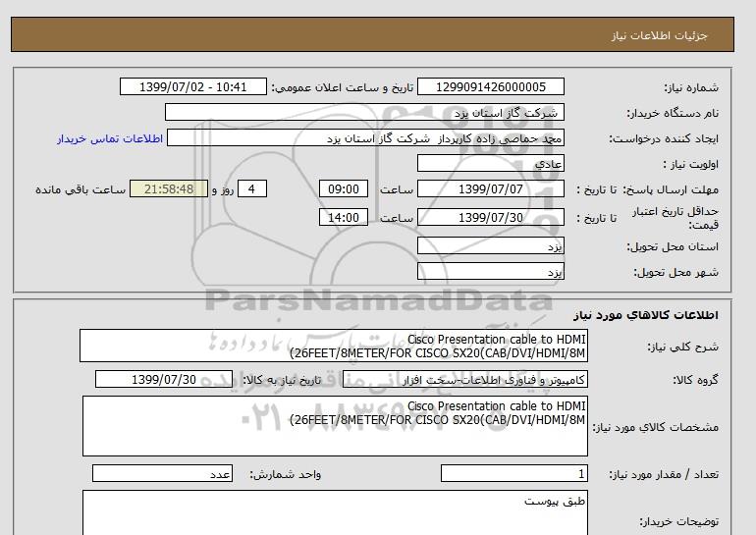Click the label اولویت نیاز
756x535 pixels.
tap(691, 164)
